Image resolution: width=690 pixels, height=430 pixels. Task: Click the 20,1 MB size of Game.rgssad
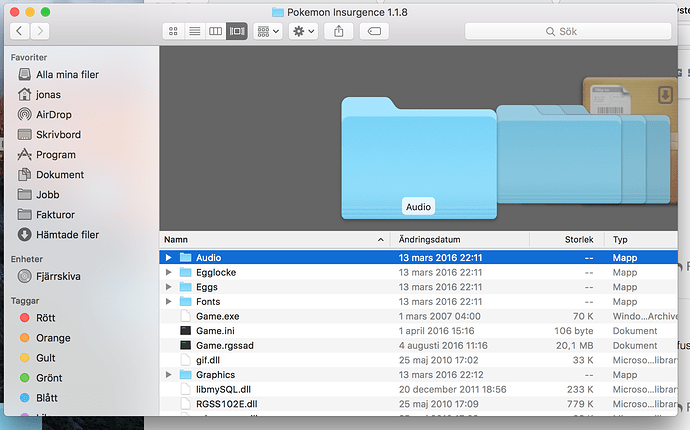(x=574, y=345)
